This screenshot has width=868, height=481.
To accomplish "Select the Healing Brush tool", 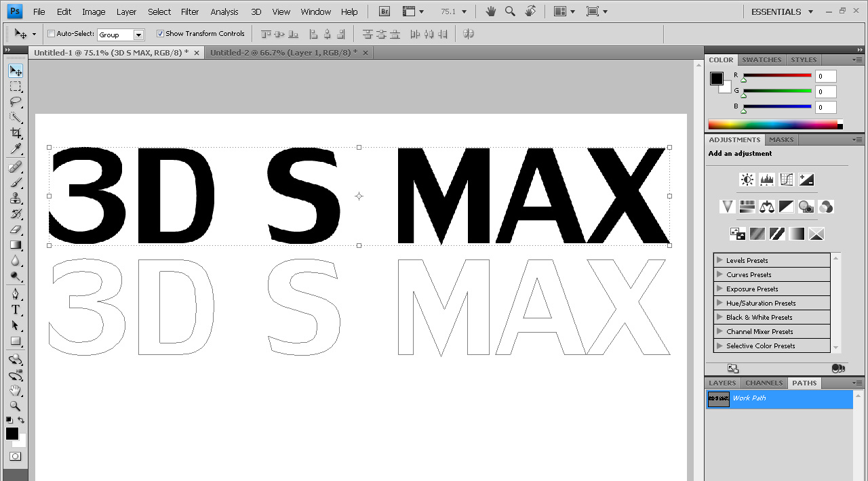I will click(15, 167).
